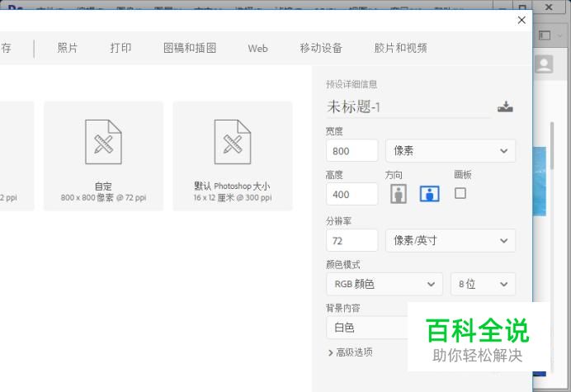
Task: Open the 像素 width unit dropdown
Action: [451, 150]
